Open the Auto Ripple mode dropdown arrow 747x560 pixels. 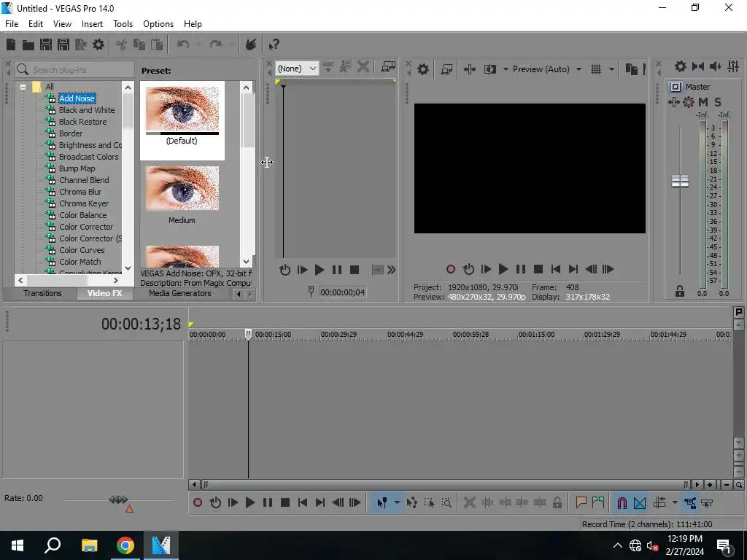(x=675, y=503)
